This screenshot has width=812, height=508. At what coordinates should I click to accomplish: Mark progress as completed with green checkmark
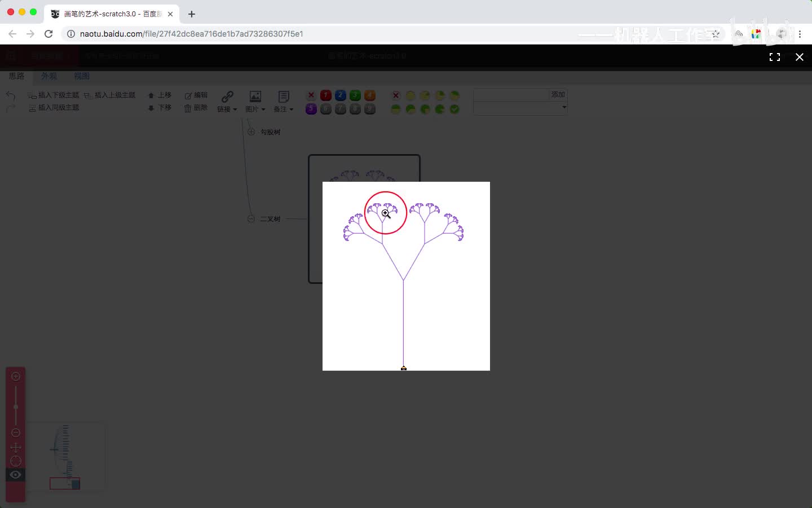click(454, 109)
